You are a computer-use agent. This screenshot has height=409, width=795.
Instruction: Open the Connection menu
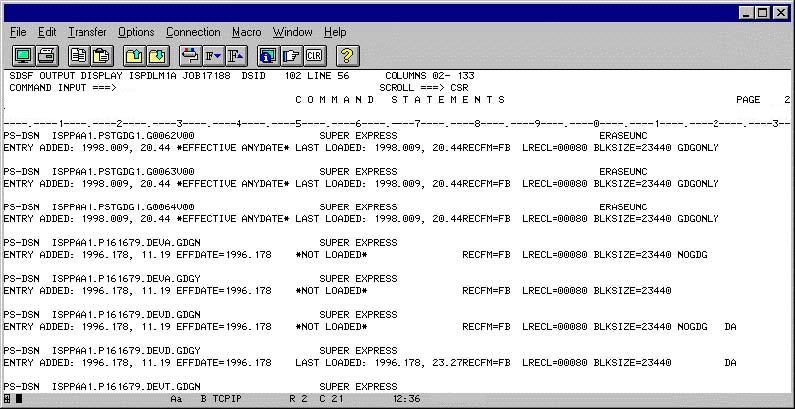pyautogui.click(x=193, y=32)
